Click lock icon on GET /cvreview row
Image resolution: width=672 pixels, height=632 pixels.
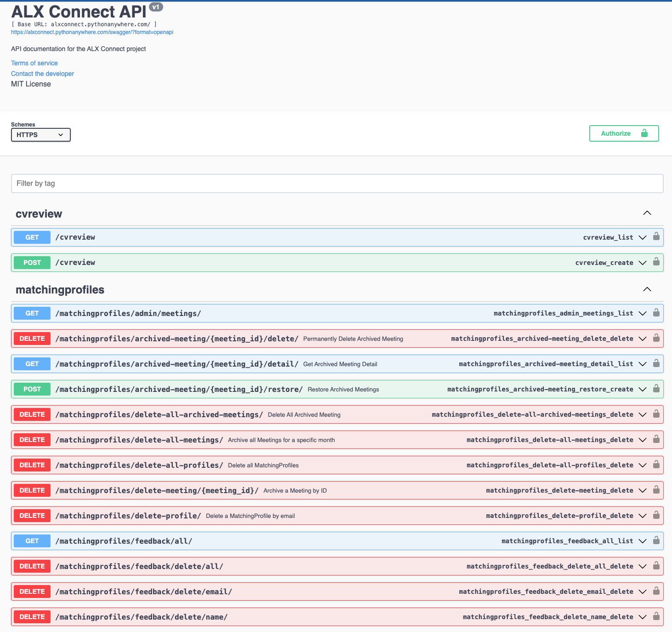[x=656, y=236]
